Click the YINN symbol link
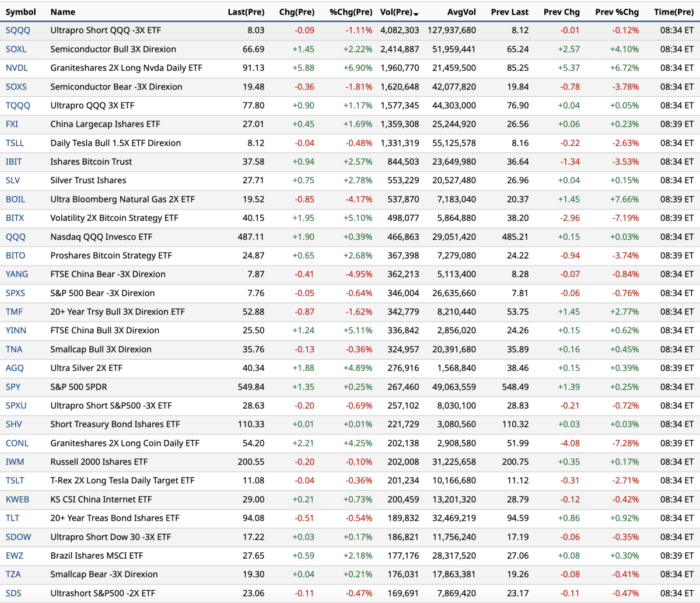Screen dimensions: 700x603 [x=16, y=330]
